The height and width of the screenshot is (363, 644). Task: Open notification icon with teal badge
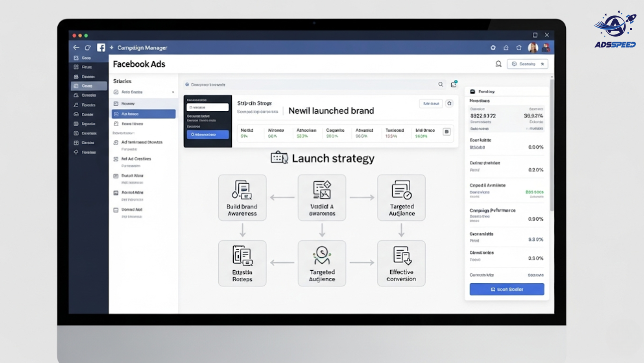(x=454, y=84)
